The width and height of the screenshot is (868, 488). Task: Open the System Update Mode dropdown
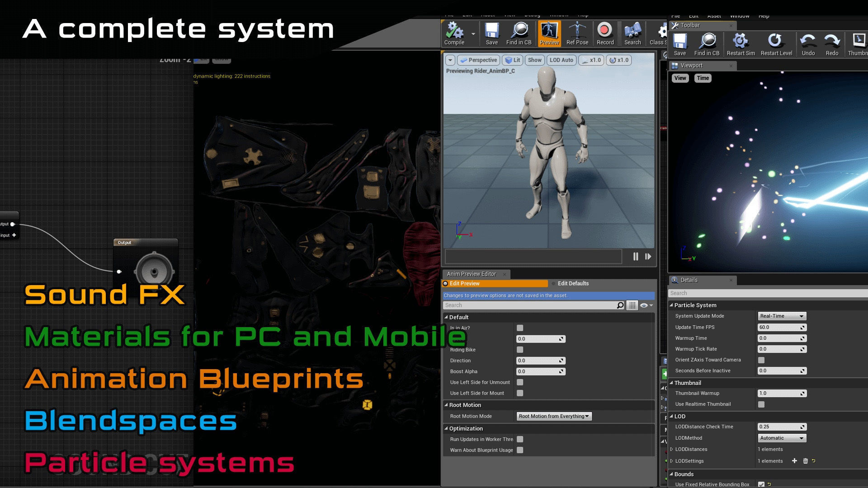[x=782, y=316]
